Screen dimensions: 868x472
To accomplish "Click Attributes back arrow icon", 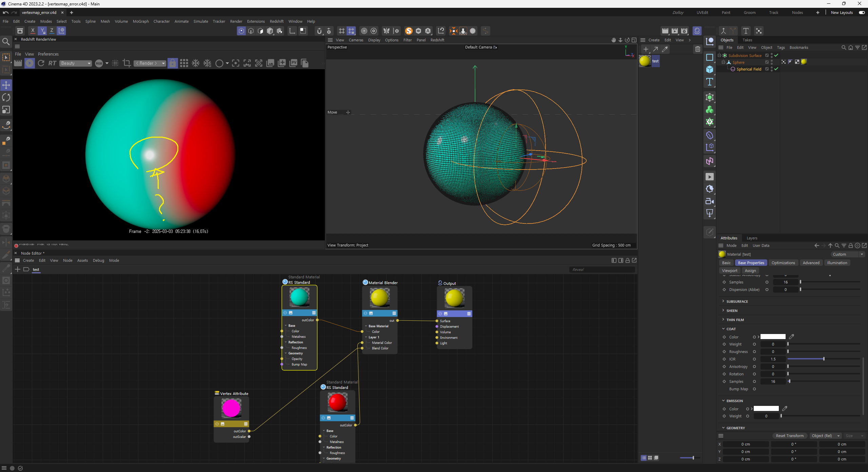I will click(817, 245).
